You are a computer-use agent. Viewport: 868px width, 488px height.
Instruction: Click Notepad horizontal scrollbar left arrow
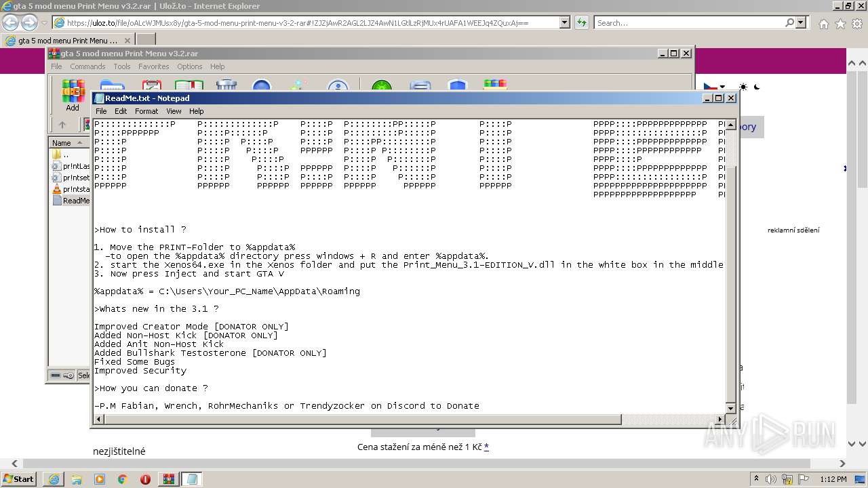[x=99, y=420]
